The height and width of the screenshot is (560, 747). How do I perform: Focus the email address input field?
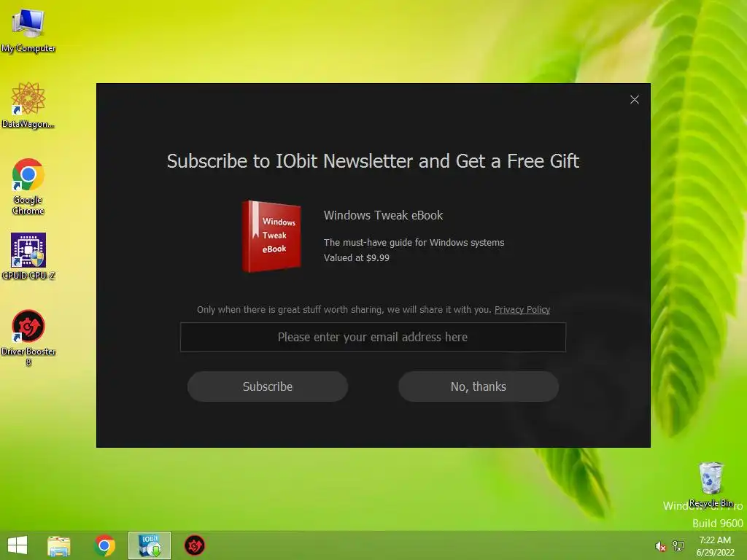click(373, 337)
